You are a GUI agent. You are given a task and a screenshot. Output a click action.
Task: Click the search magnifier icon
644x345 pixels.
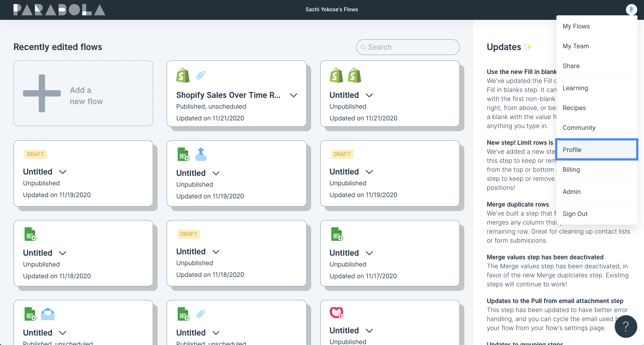click(x=363, y=47)
